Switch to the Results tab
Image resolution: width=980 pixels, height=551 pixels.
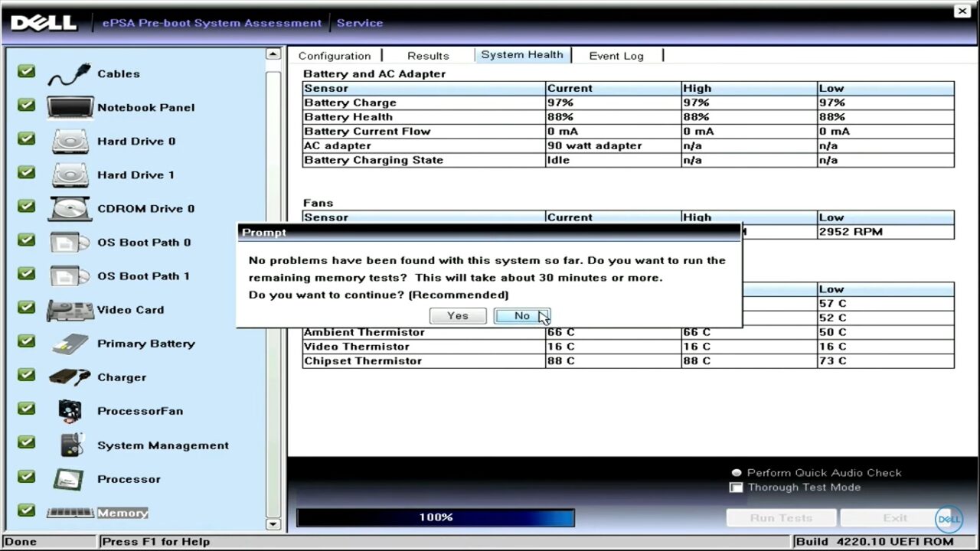point(428,56)
